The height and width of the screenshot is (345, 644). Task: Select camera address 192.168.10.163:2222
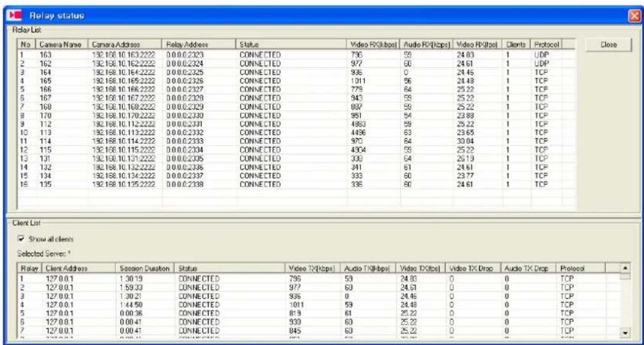click(123, 54)
